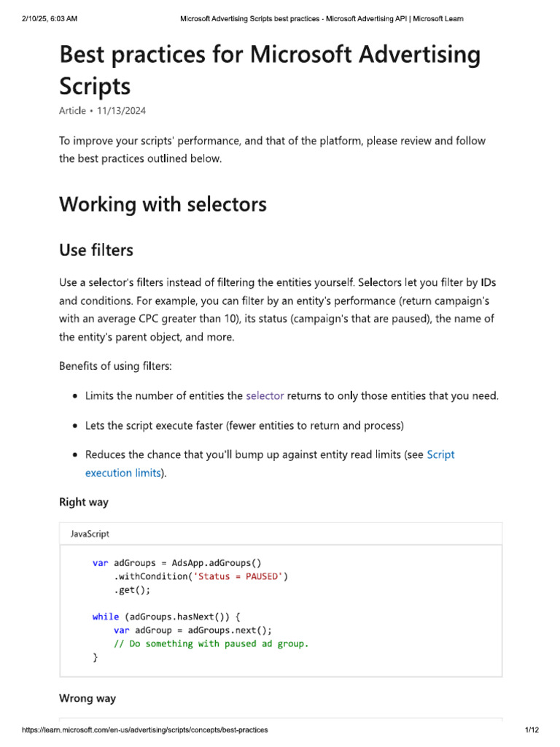Click the page header title "Microsoft Advertising Scripts best practices"
The height and width of the screenshot is (747, 560).
249,19
